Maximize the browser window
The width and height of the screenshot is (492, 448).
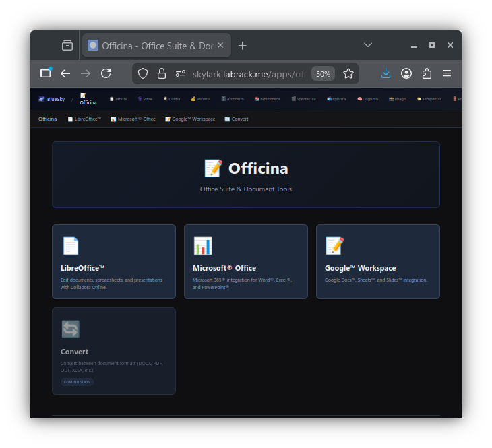pos(432,46)
